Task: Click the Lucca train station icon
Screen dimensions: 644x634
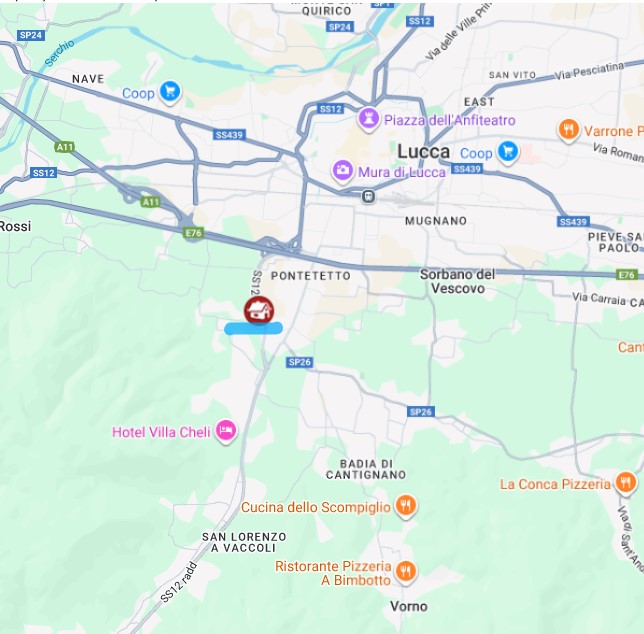Action: click(x=368, y=196)
